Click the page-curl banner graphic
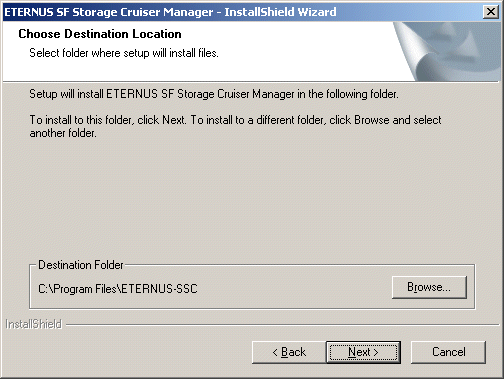This screenshot has width=504, height=379. (x=447, y=51)
